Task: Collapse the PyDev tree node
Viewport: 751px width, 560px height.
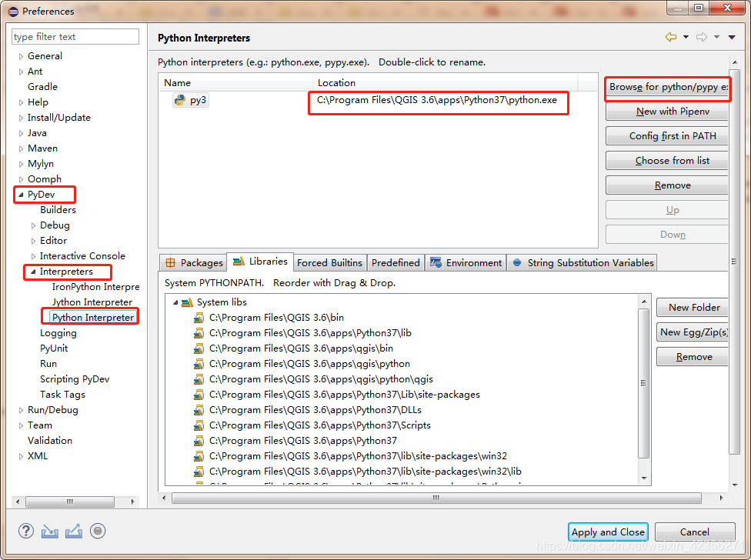Action: [21, 195]
